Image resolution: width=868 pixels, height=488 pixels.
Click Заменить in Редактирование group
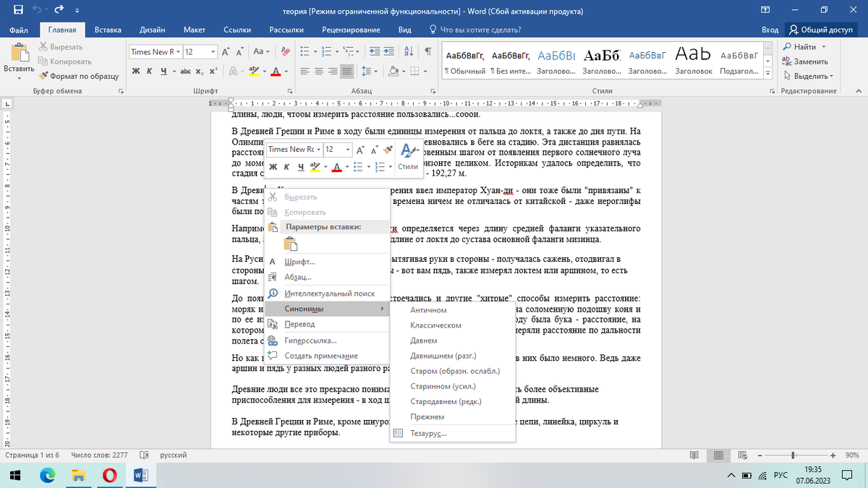[806, 61]
